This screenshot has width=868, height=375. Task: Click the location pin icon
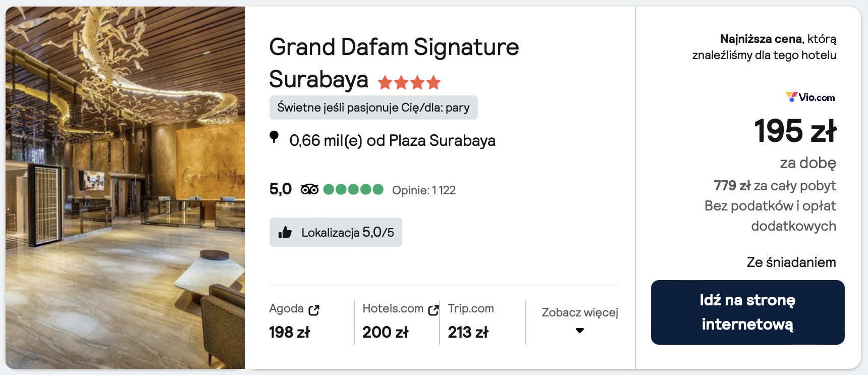(274, 137)
